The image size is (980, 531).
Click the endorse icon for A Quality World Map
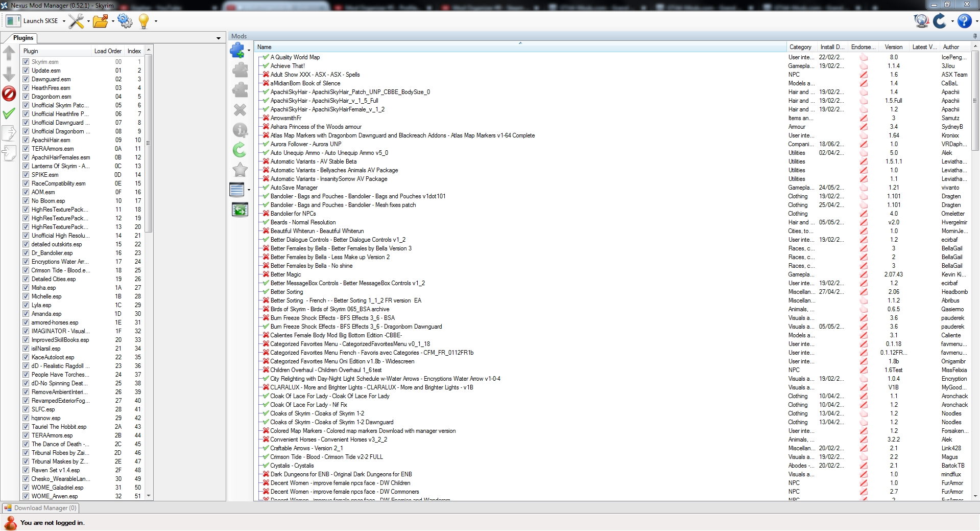(864, 57)
